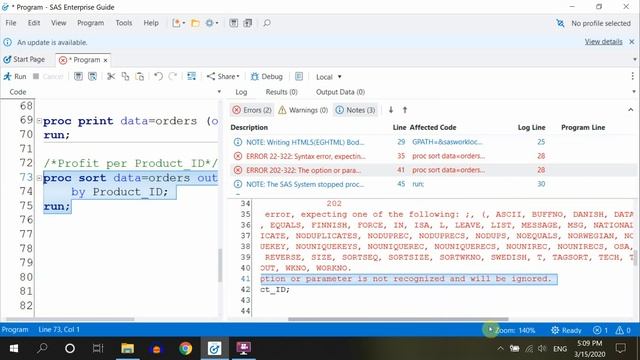Sort by the Program Line column header
640x360 pixels.
pyautogui.click(x=583, y=128)
